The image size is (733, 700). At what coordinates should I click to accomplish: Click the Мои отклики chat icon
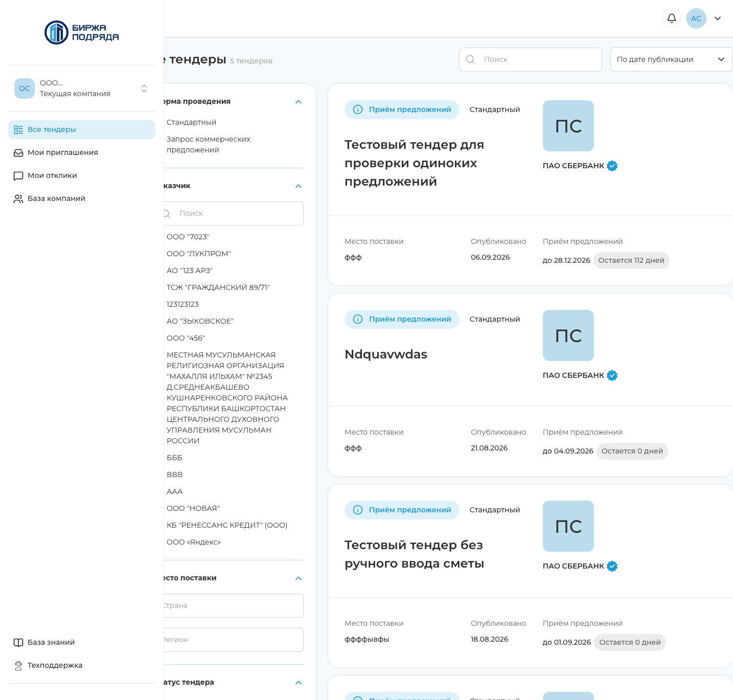point(18,176)
